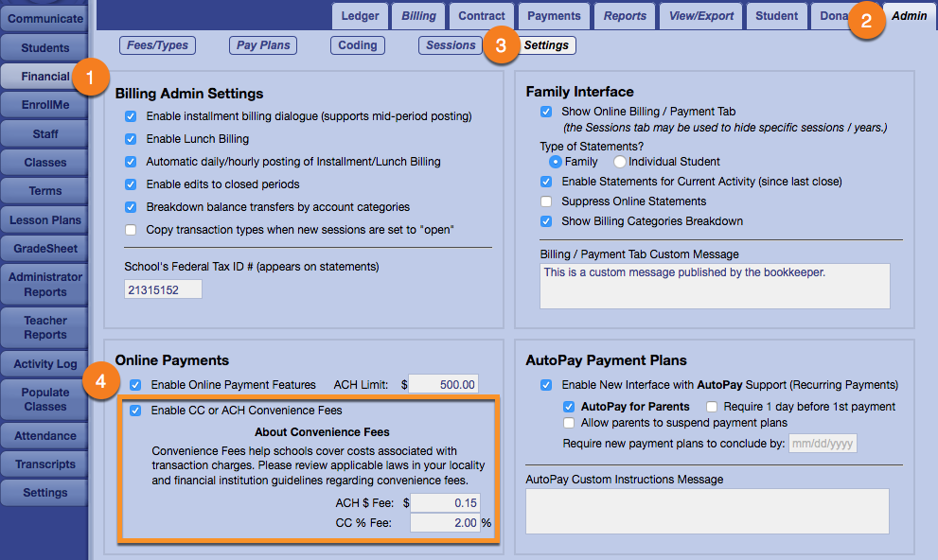Viewport: 938px width, 560px height.
Task: Click the Activity Log sidebar button
Action: tap(45, 364)
